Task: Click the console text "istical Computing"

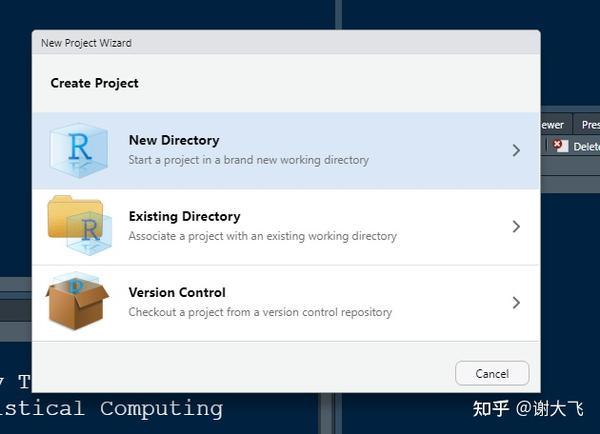Action: (x=110, y=408)
